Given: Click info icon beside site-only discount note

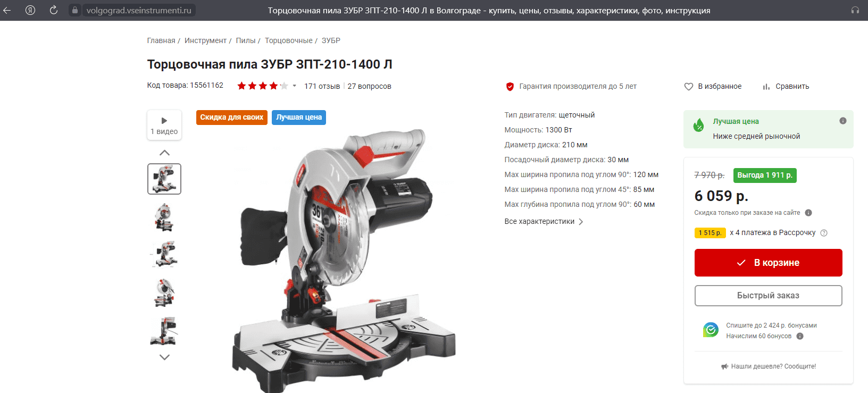Looking at the screenshot, I should pos(808,213).
